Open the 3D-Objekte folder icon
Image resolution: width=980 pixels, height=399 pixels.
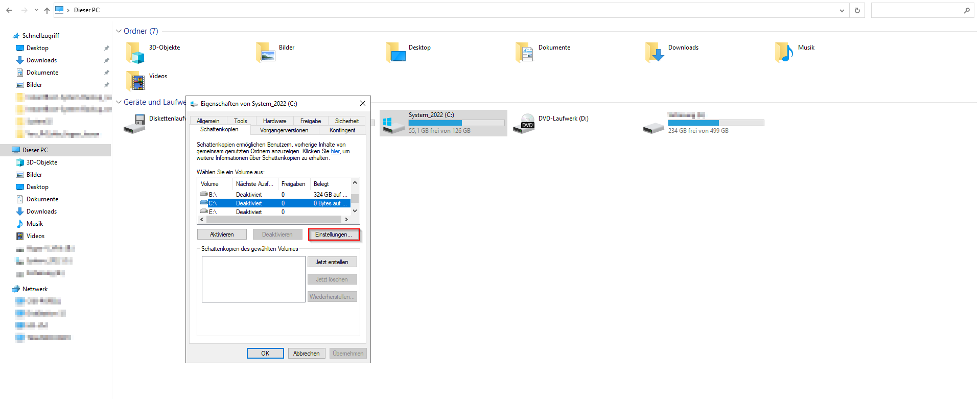click(x=135, y=53)
